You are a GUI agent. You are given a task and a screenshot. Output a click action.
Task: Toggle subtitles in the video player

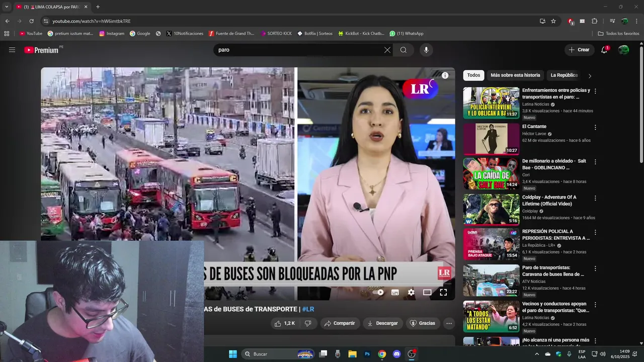pos(395,292)
